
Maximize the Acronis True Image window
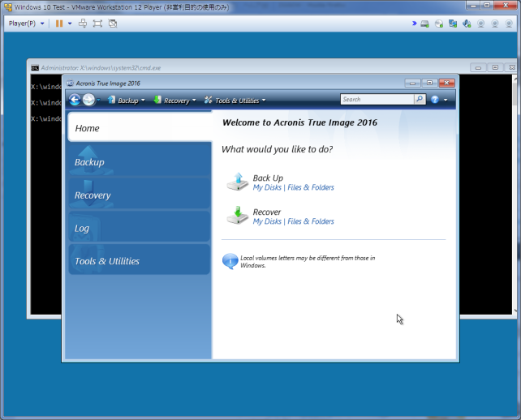click(429, 83)
